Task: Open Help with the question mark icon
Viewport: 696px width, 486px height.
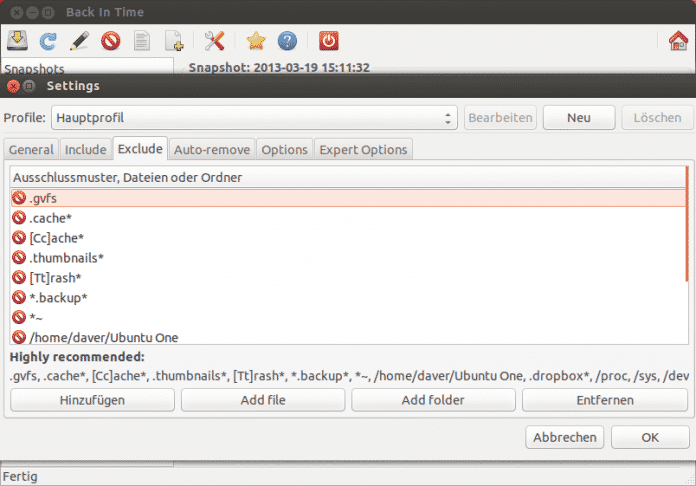Action: tap(287, 41)
